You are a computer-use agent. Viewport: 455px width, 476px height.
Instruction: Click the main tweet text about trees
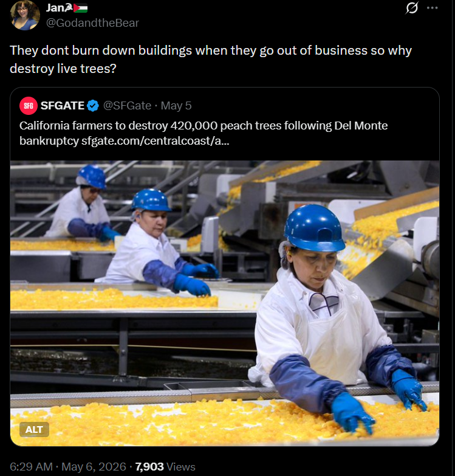tap(211, 60)
